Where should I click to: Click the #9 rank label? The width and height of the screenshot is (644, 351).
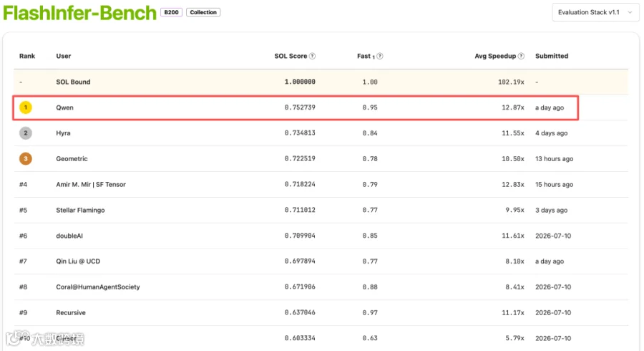(x=23, y=313)
